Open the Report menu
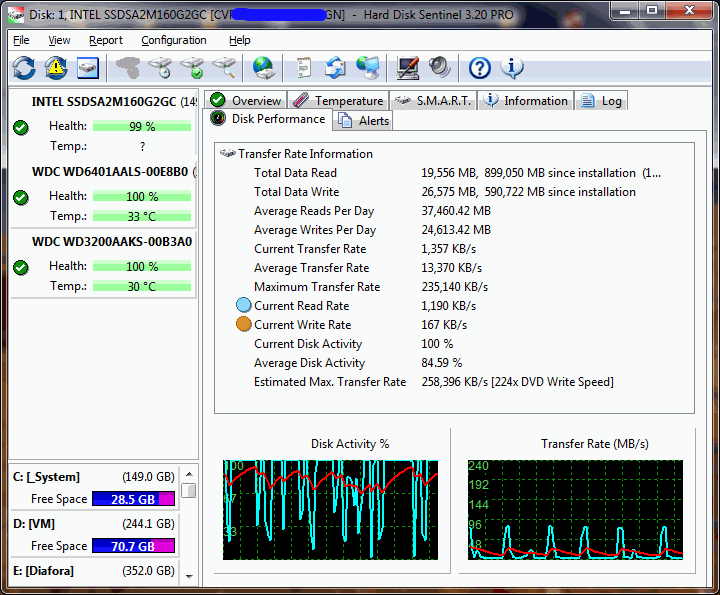The height and width of the screenshot is (595, 720). 106,40
